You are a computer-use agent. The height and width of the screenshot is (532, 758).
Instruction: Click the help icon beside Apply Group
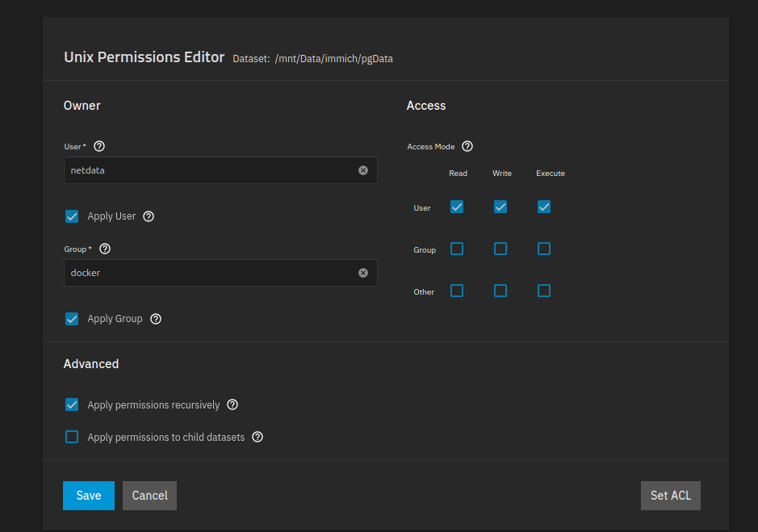click(156, 319)
